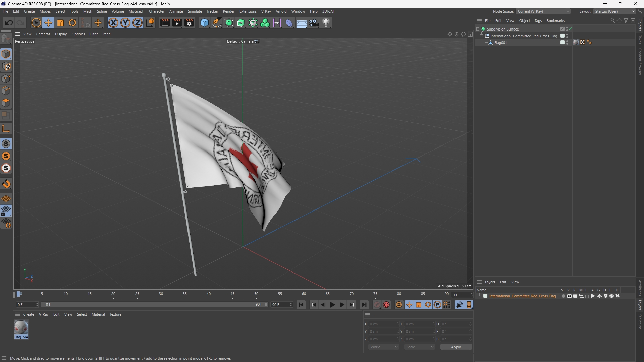Add a Camera object from toolbar

click(x=314, y=23)
